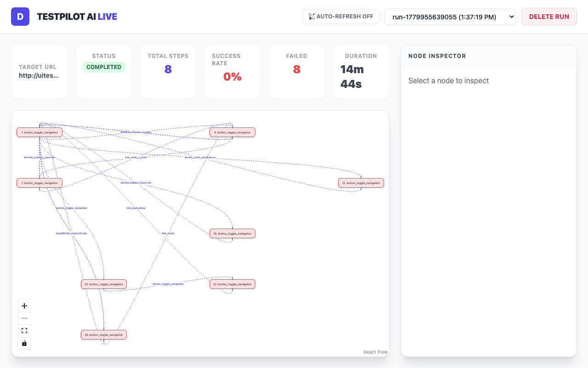This screenshot has height=368, width=588.
Task: Inspect node 16. button_toggle_navigation
Action: point(232,234)
